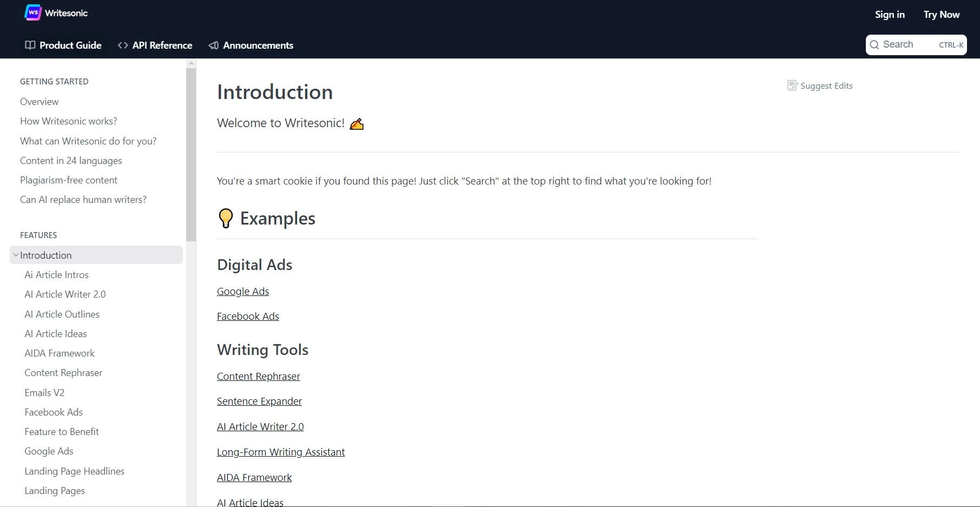Select Introduction in the sidebar
980x507 pixels.
coord(96,255)
